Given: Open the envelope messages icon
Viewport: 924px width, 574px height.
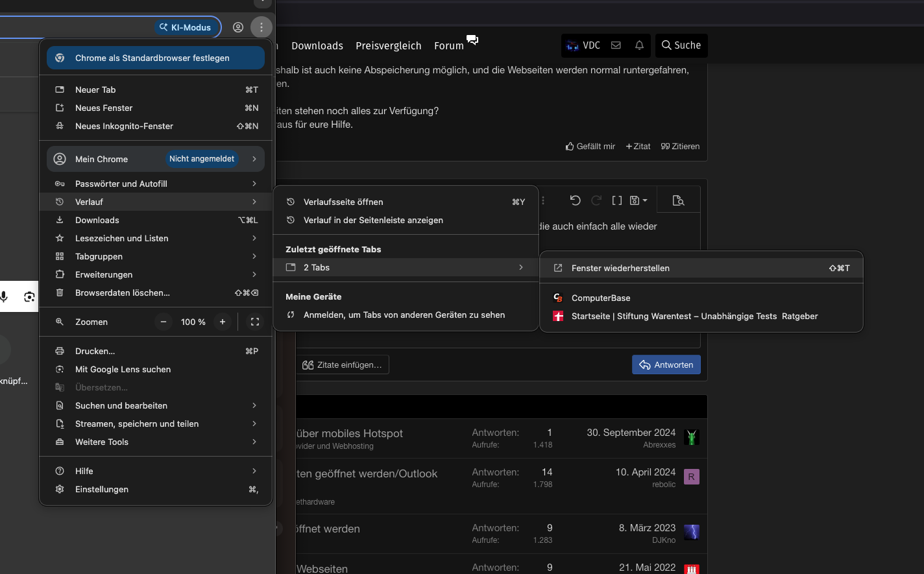Looking at the screenshot, I should 616,45.
